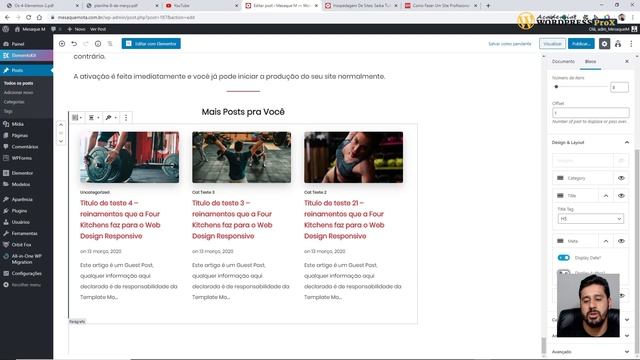This screenshot has height=360, width=640.
Task: Collapse the Title element options chevron
Action: click(x=606, y=196)
